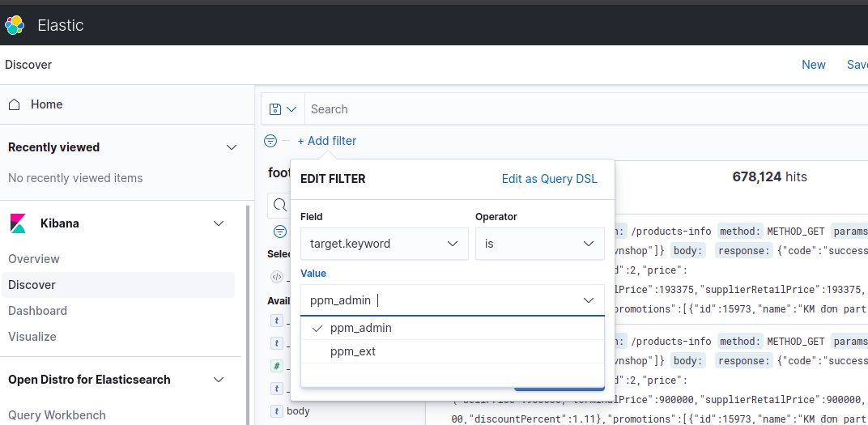Open Dashboard in Kibana menu

37,311
